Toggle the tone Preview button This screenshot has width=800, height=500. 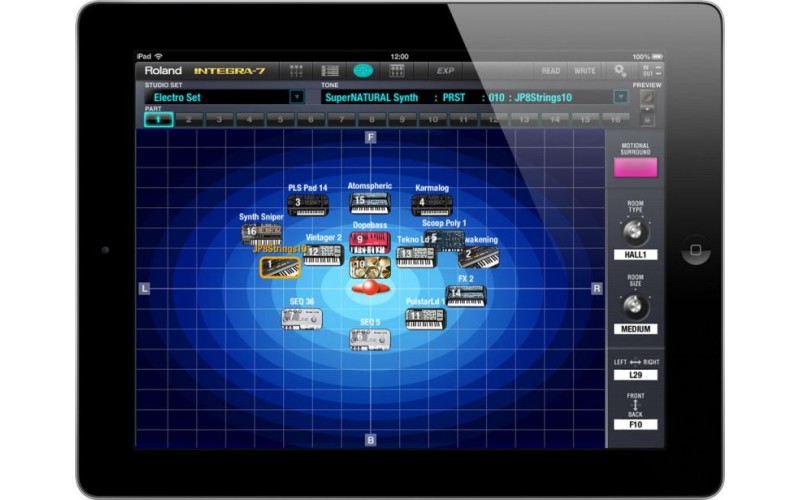click(647, 98)
